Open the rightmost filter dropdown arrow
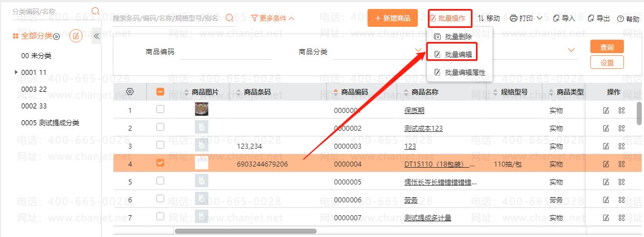The height and width of the screenshot is (237, 644). [x=571, y=50]
